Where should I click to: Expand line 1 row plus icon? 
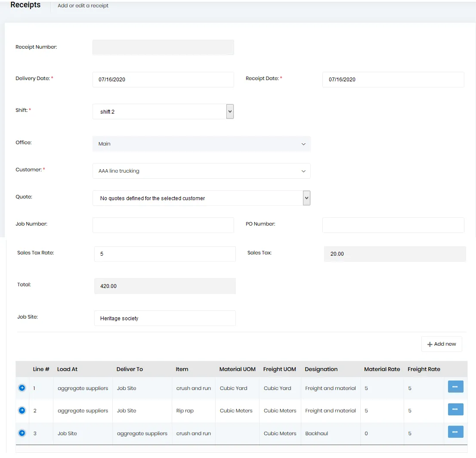click(x=22, y=388)
